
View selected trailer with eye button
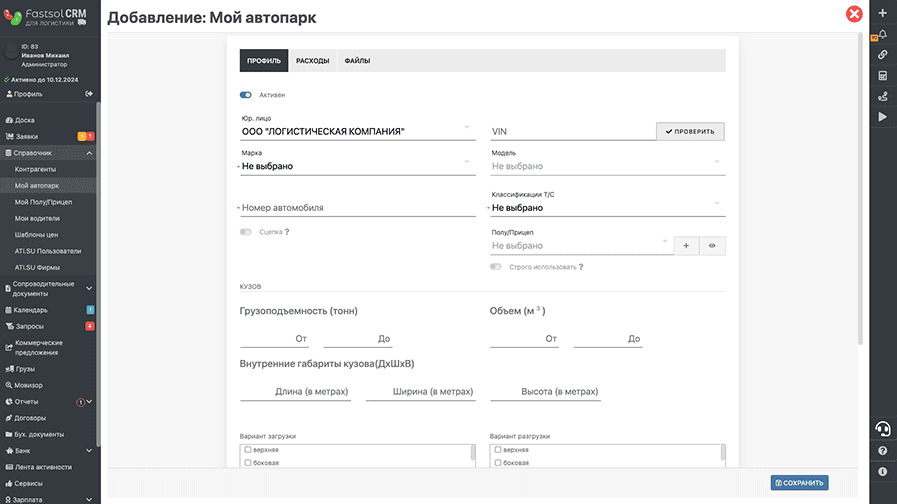tap(712, 246)
